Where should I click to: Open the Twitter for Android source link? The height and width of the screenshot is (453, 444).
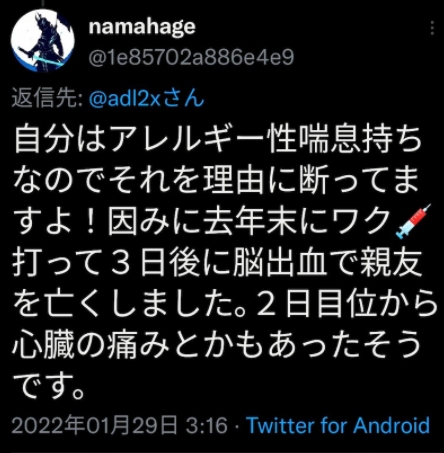pos(338,426)
